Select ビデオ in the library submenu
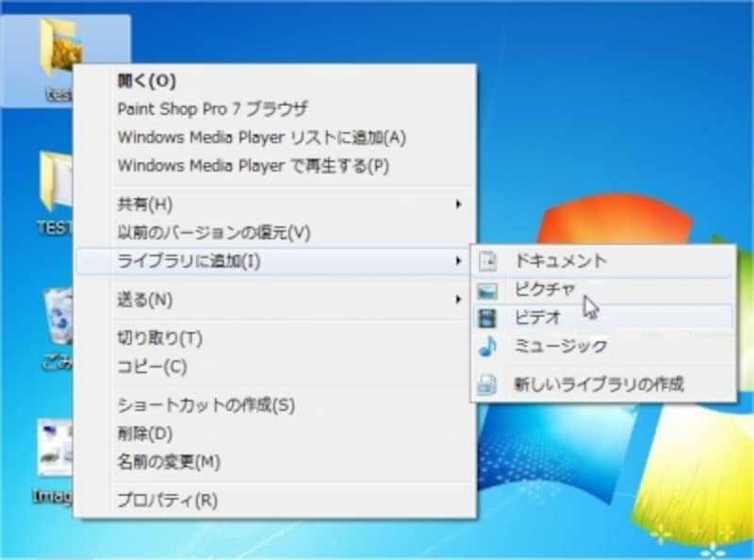The image size is (754, 560). pyautogui.click(x=603, y=318)
